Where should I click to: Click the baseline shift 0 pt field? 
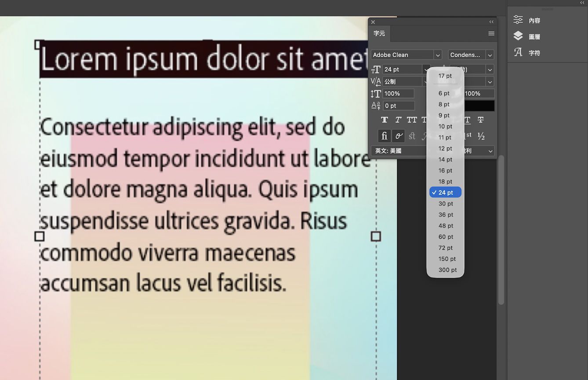[399, 106]
